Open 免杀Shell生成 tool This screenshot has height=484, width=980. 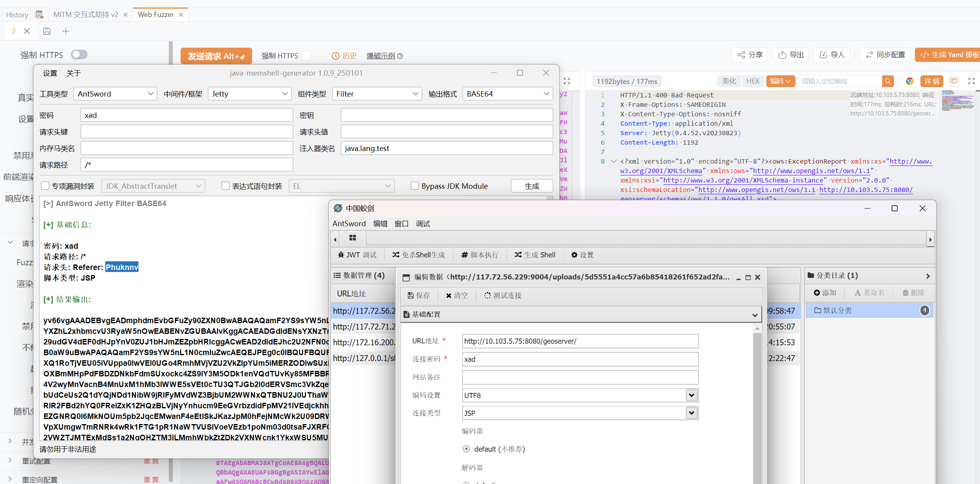click(418, 255)
